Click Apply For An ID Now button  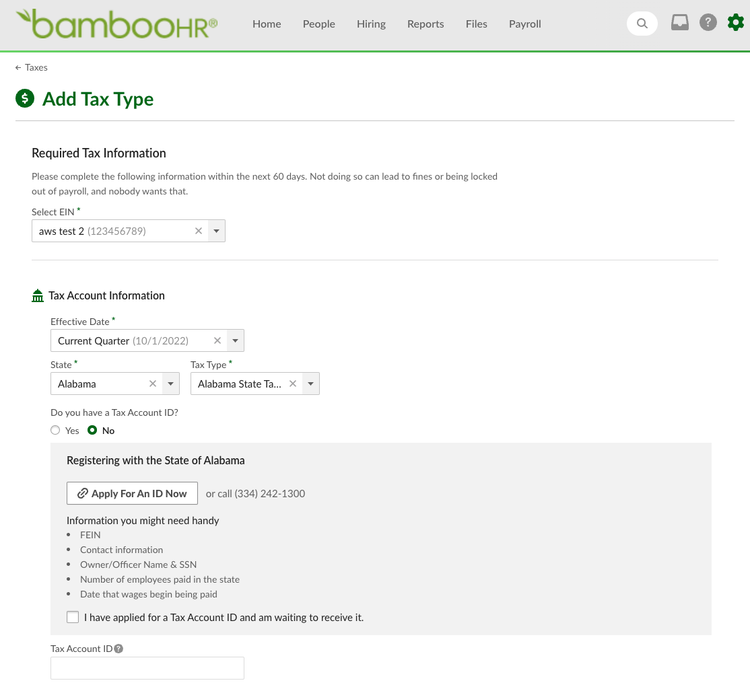point(132,493)
